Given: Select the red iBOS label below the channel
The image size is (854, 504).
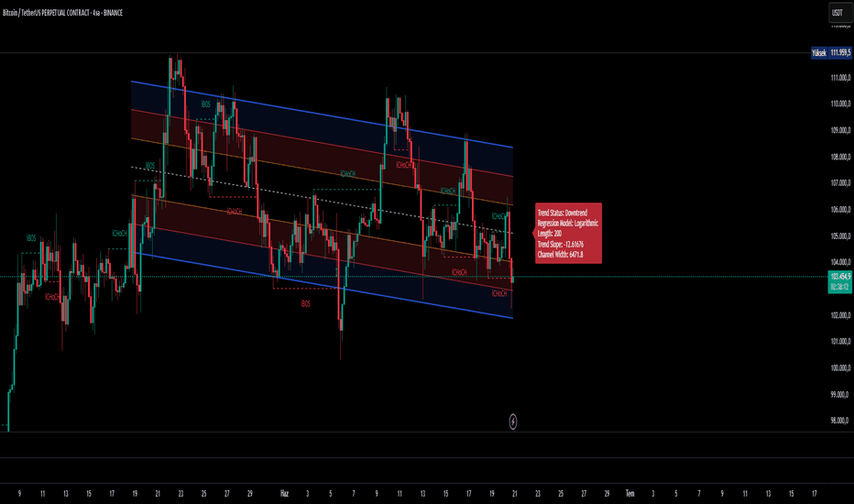Looking at the screenshot, I should [x=305, y=303].
